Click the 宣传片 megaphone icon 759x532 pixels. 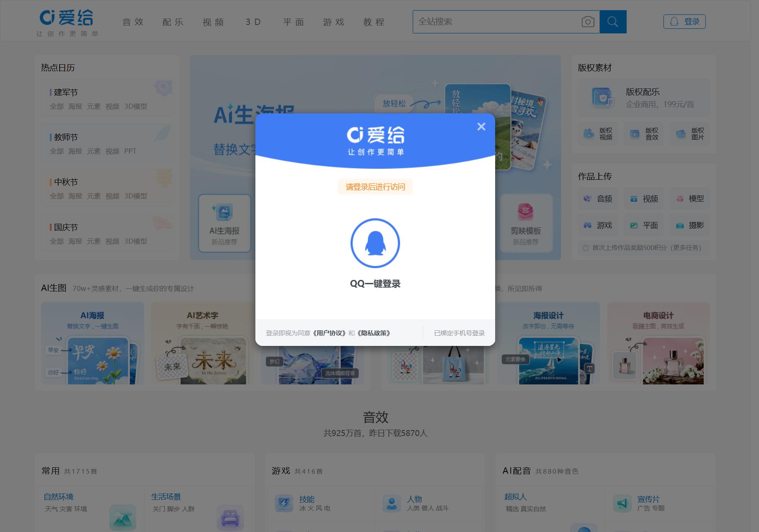click(622, 503)
